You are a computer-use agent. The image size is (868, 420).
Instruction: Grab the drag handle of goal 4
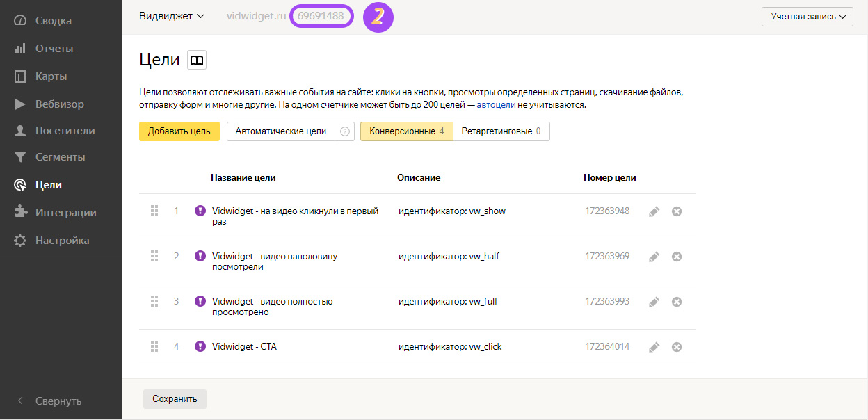[x=154, y=346]
